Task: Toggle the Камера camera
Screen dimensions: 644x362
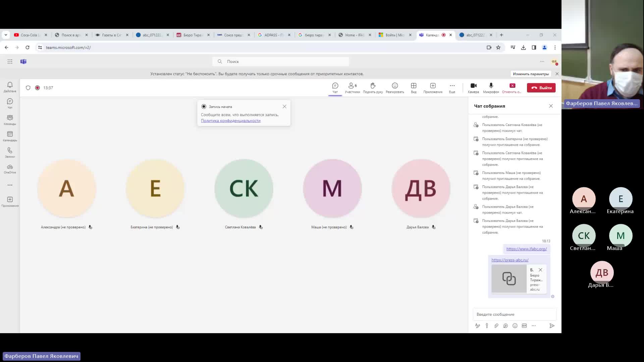Action: pyautogui.click(x=473, y=88)
